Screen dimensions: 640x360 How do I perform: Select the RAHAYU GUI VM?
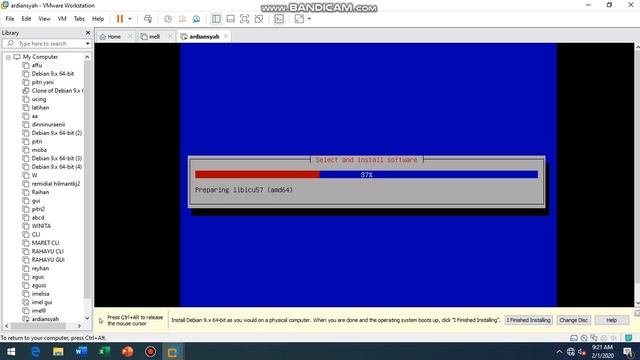click(48, 260)
